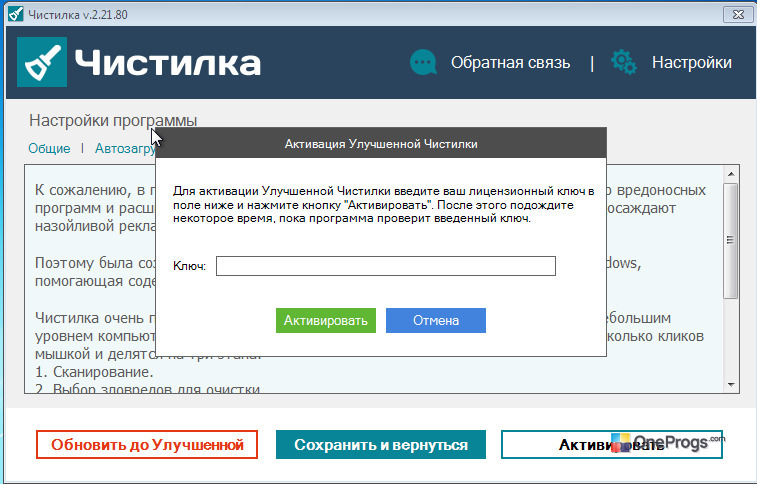Open Настройки in the header
Image resolution: width=757 pixels, height=484 pixels.
click(691, 63)
